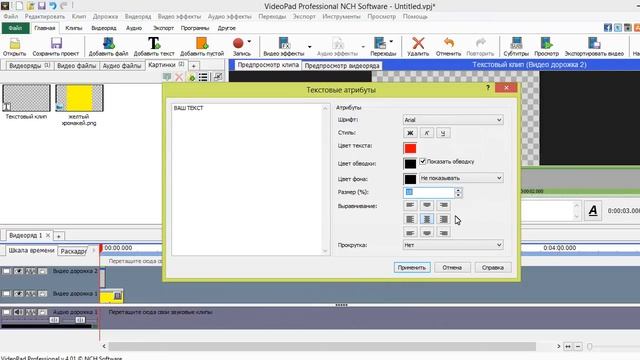
Task: Click the Отменить undo toolbar icon
Action: (448, 43)
